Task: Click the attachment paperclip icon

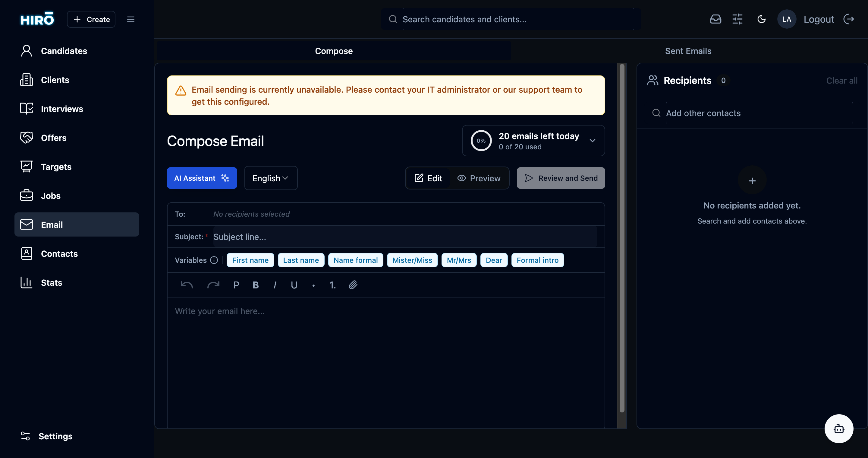Action: tap(353, 285)
